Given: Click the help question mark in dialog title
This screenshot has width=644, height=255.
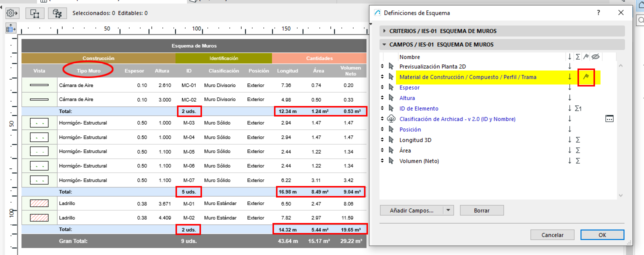Looking at the screenshot, I should point(598,13).
